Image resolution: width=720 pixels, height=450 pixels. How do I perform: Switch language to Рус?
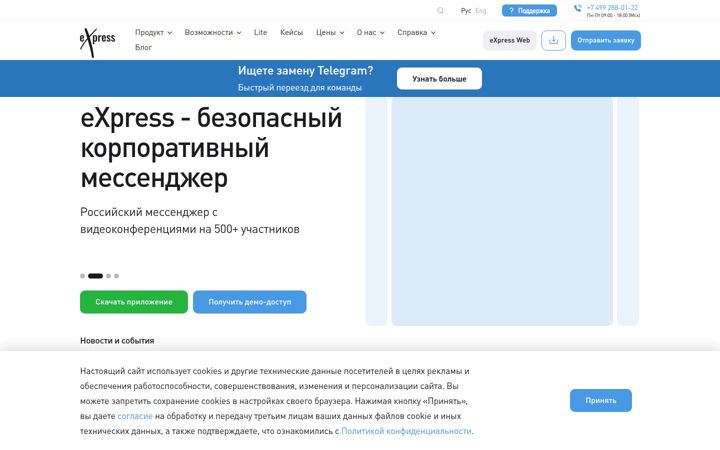coord(466,11)
